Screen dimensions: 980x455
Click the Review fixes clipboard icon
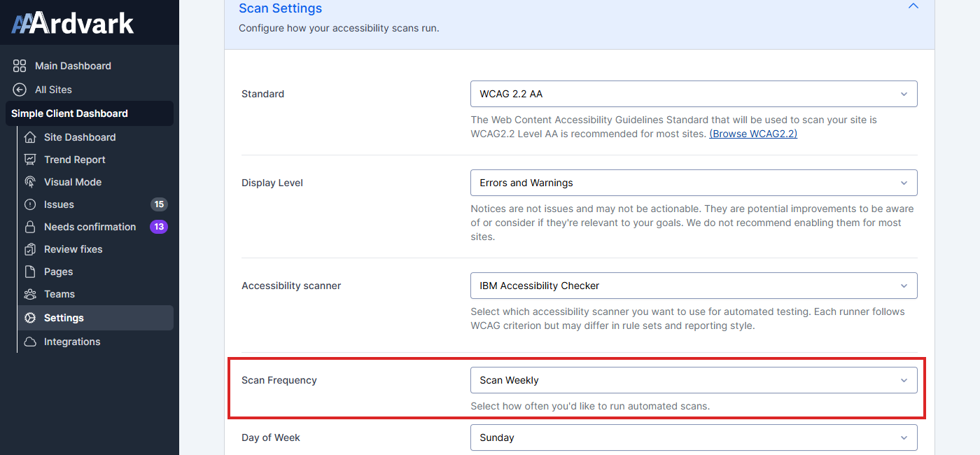tap(30, 249)
